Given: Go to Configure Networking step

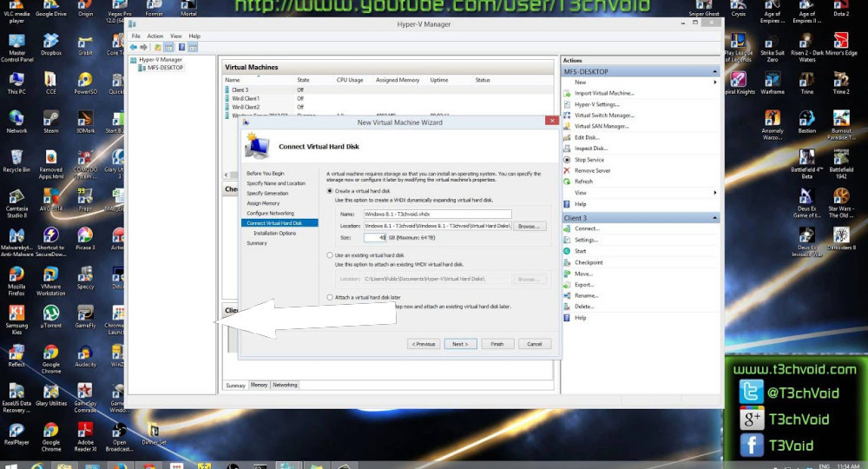Looking at the screenshot, I should coord(270,213).
